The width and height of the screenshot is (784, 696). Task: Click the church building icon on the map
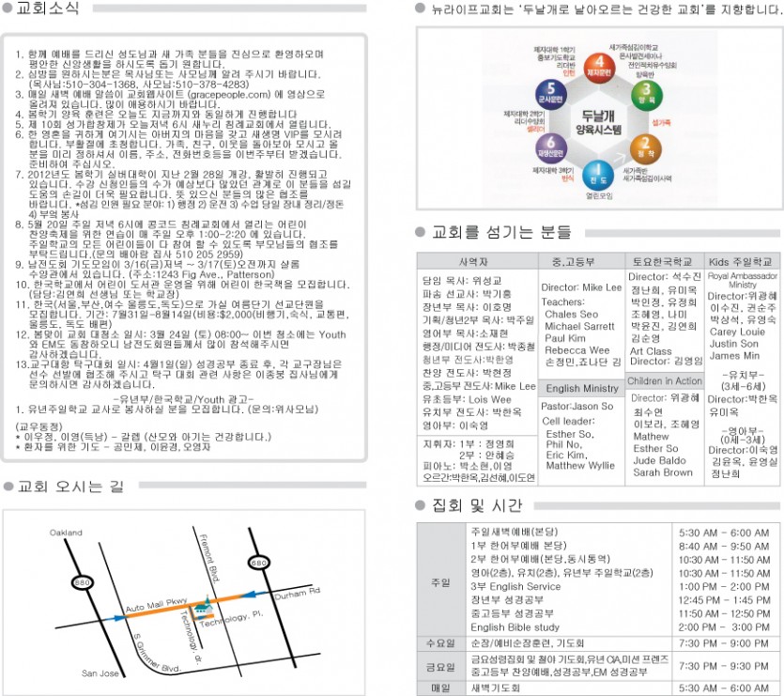pyautogui.click(x=202, y=607)
